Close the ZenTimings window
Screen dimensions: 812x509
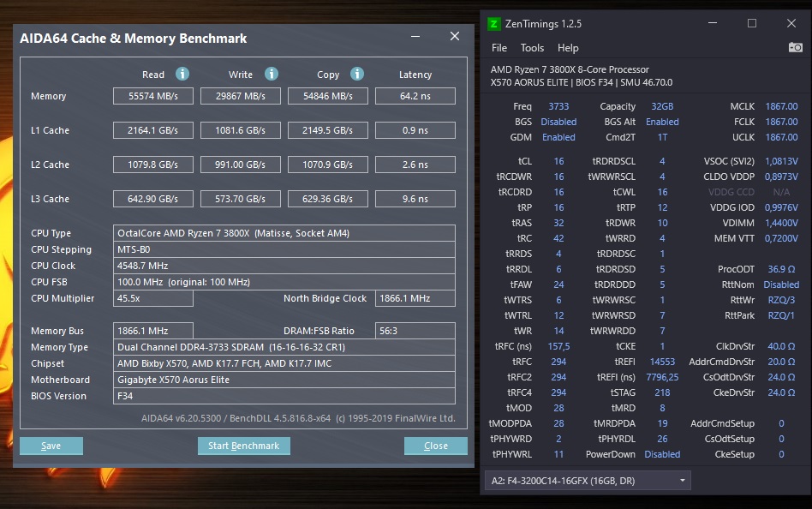791,23
